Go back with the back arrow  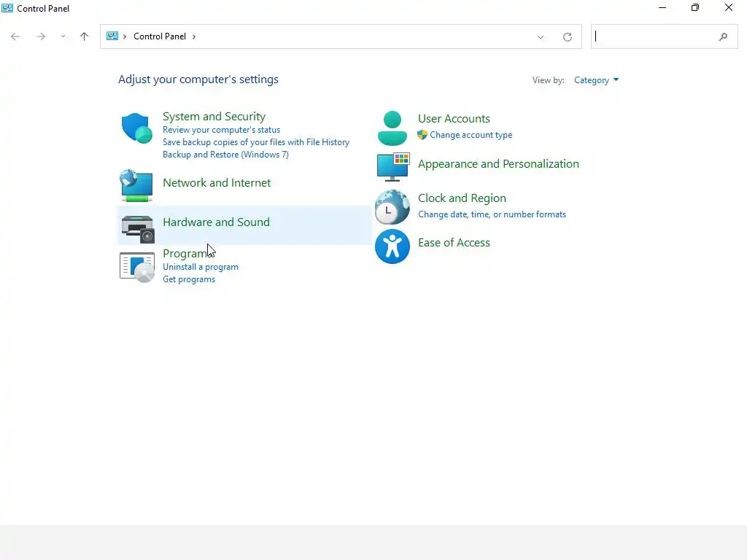point(15,36)
